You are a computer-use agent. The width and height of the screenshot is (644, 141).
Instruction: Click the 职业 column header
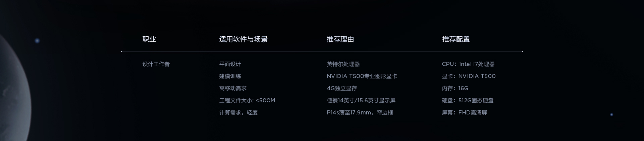click(x=149, y=39)
